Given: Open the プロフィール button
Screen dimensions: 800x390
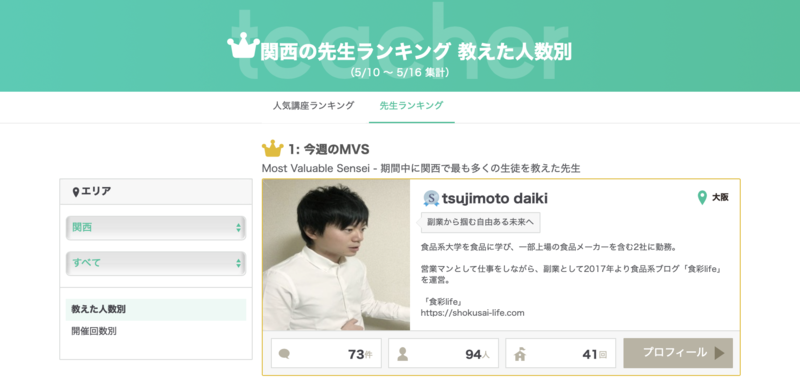Looking at the screenshot, I should click(678, 353).
